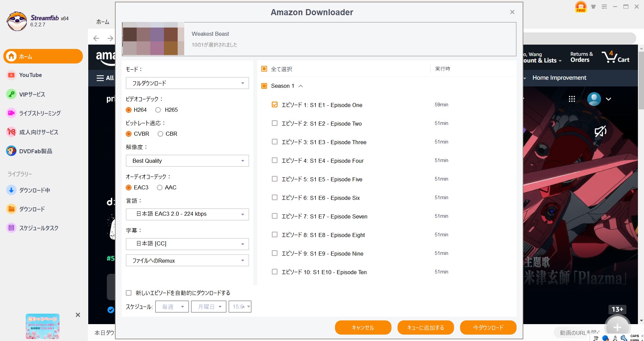Open the Remux to file dropdown
Image resolution: width=644 pixels, height=341 pixels.
(187, 260)
